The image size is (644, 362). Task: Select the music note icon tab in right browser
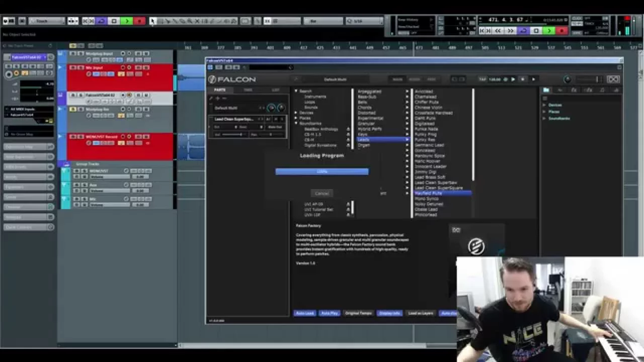tap(602, 90)
